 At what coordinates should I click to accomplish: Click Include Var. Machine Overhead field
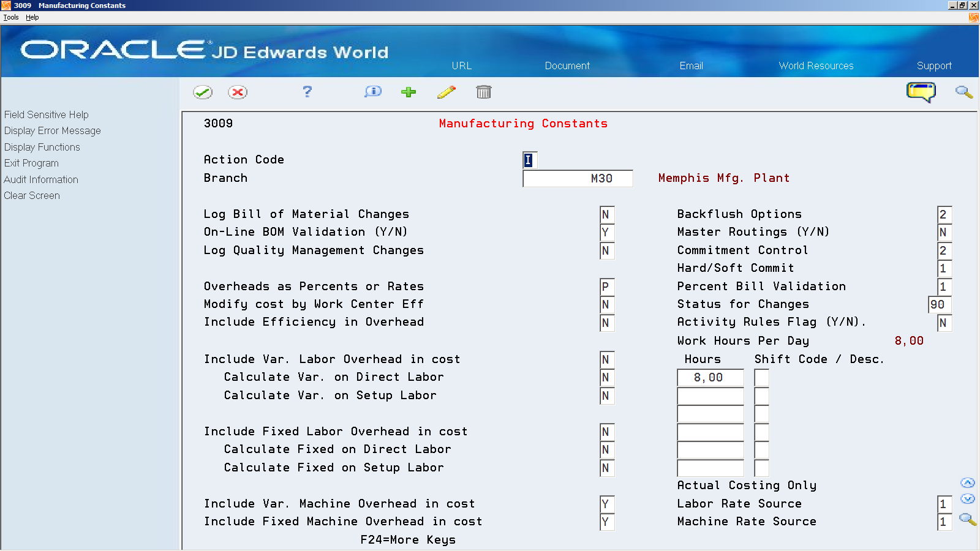[x=607, y=504]
